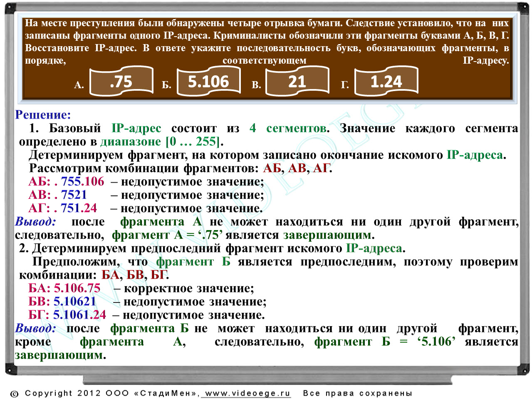The width and height of the screenshot is (532, 399).
Task: Click the copyright symbol in the footer
Action: (15, 394)
